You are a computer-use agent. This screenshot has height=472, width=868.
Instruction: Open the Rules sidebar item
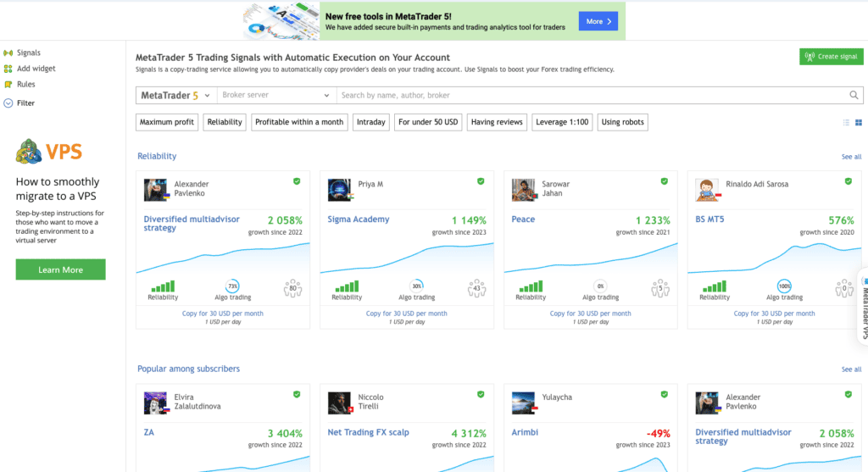25,84
